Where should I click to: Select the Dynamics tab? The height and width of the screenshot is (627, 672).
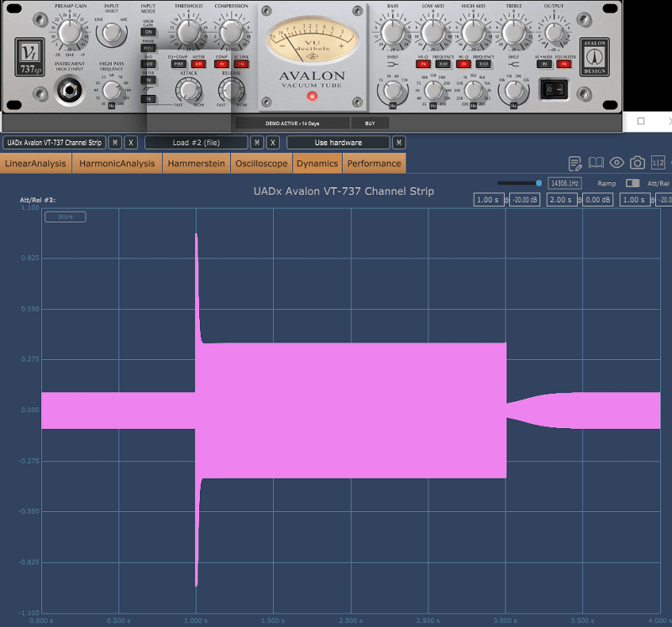click(318, 164)
